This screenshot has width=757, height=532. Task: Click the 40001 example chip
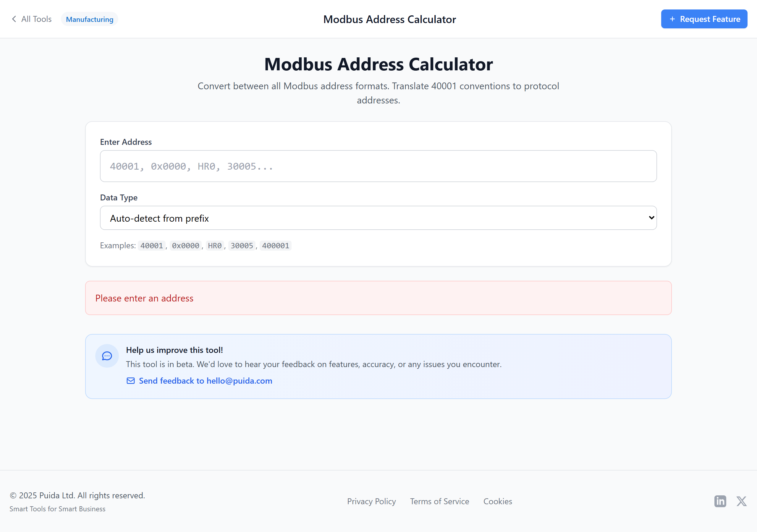151,245
